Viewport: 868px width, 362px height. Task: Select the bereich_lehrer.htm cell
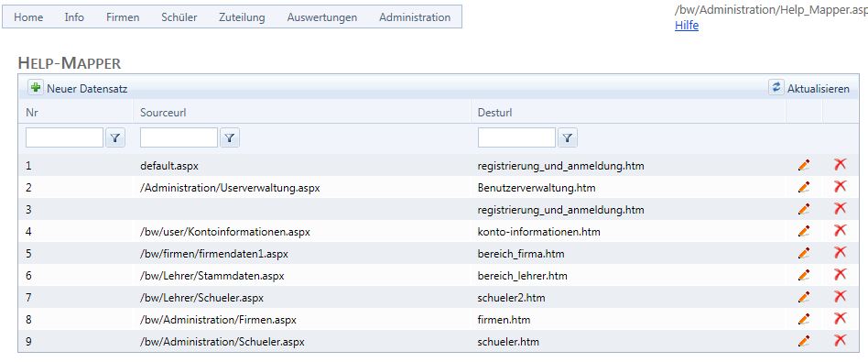[x=522, y=276]
